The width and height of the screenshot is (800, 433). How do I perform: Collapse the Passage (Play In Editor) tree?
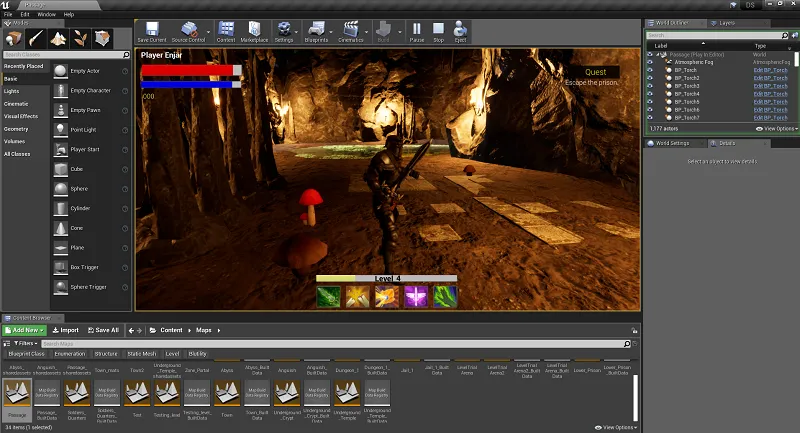pyautogui.click(x=658, y=55)
